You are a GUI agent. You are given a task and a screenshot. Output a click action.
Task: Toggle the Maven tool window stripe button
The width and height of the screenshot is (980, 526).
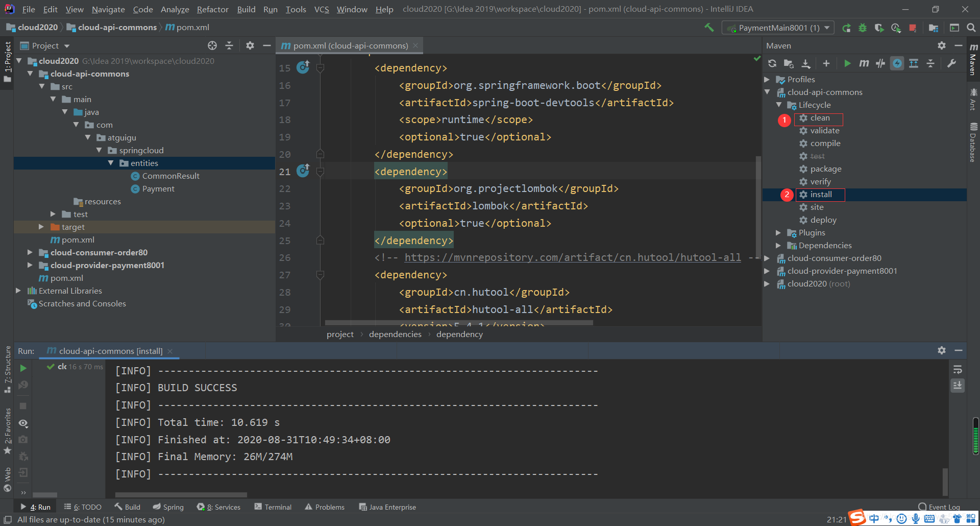tap(973, 59)
